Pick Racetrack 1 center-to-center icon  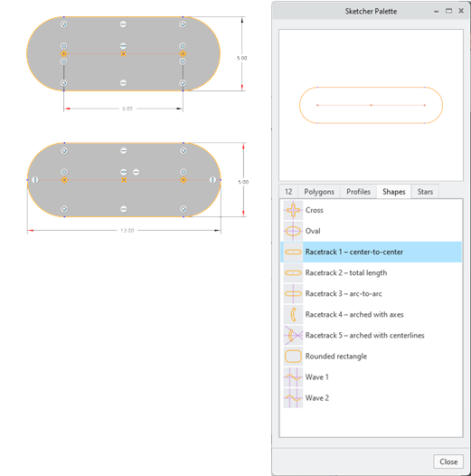[293, 252]
